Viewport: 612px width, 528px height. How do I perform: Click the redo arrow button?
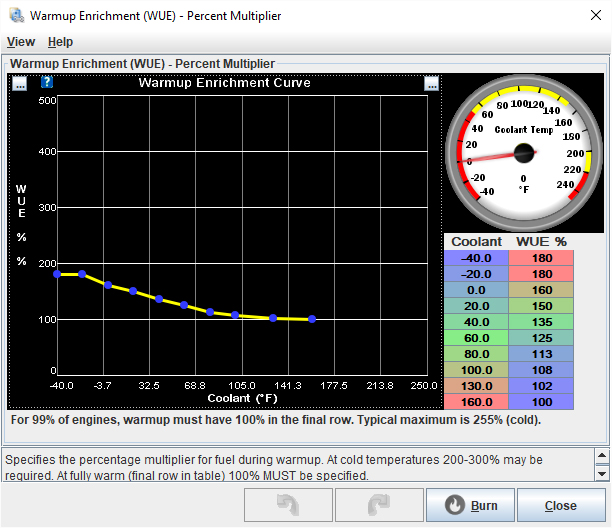click(380, 505)
